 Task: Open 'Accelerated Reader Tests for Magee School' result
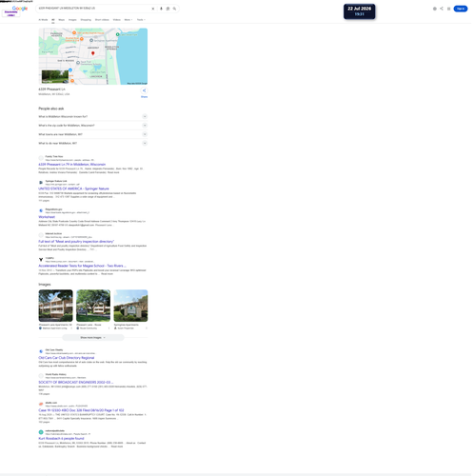(82, 266)
